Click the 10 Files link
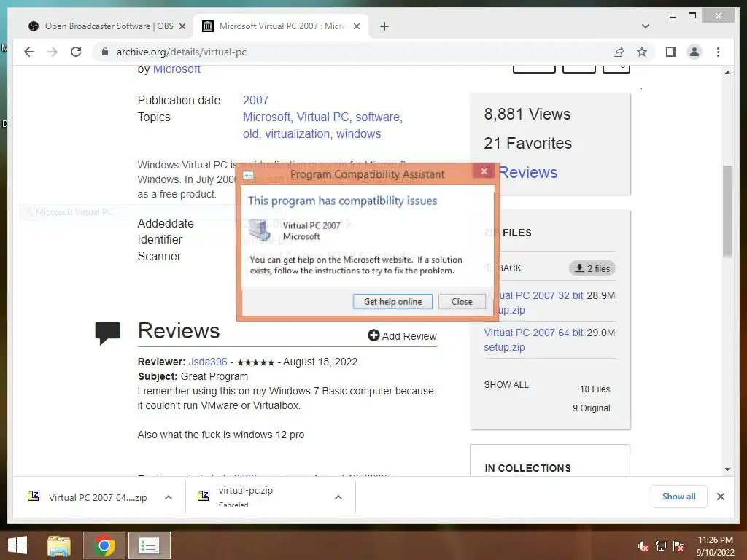 595,389
